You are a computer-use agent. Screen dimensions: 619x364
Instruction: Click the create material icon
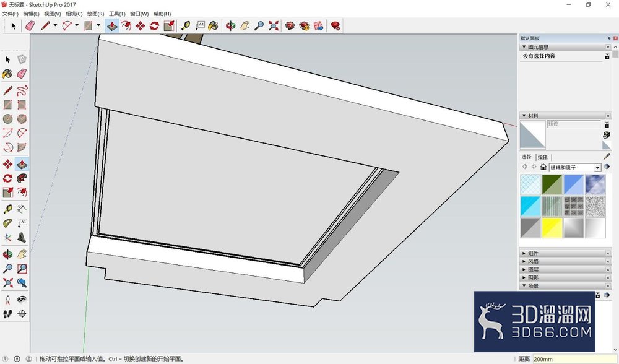(607, 135)
